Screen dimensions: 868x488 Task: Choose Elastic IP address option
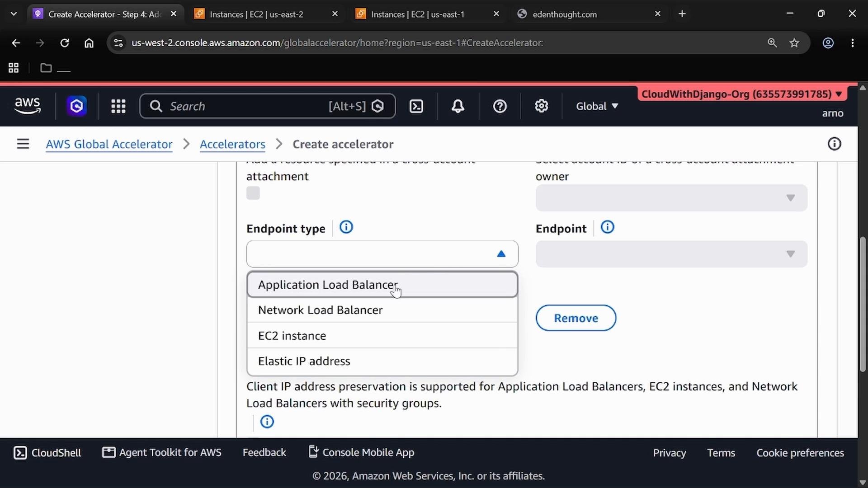[382, 361]
